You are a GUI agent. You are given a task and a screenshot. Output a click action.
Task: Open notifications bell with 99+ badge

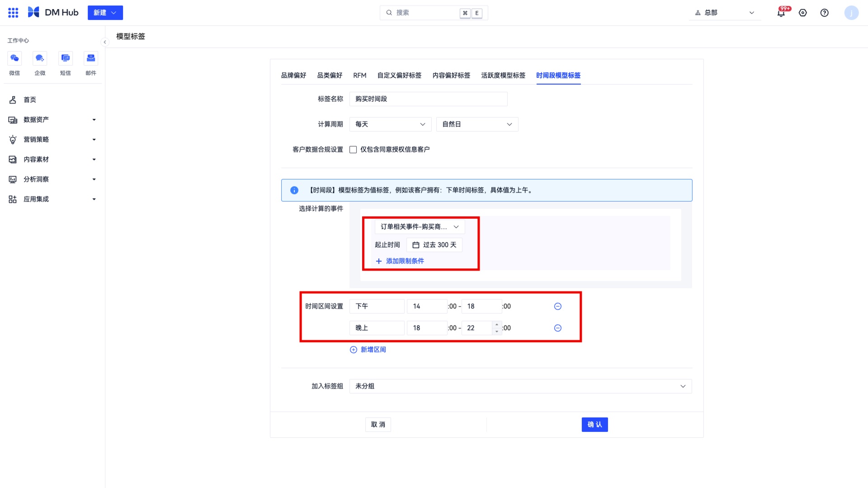781,13
